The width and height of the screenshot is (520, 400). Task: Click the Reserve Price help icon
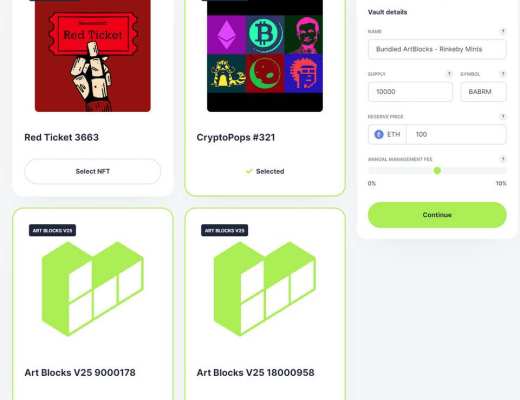click(503, 116)
